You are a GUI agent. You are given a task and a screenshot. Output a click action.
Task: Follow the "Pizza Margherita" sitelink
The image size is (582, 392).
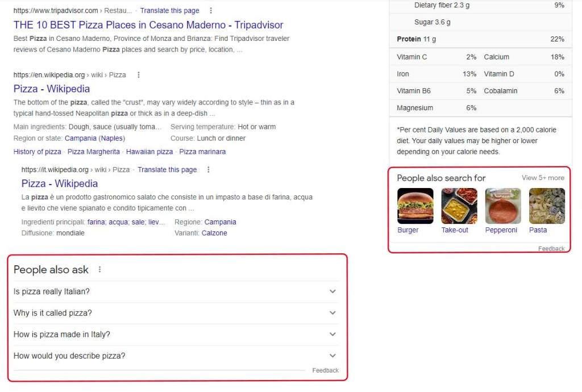(93, 152)
